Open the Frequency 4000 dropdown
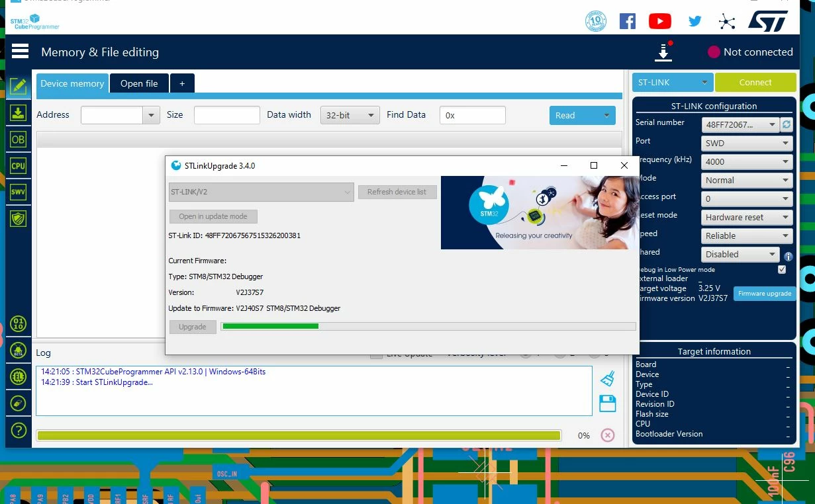The height and width of the screenshot is (504, 815). point(747,161)
